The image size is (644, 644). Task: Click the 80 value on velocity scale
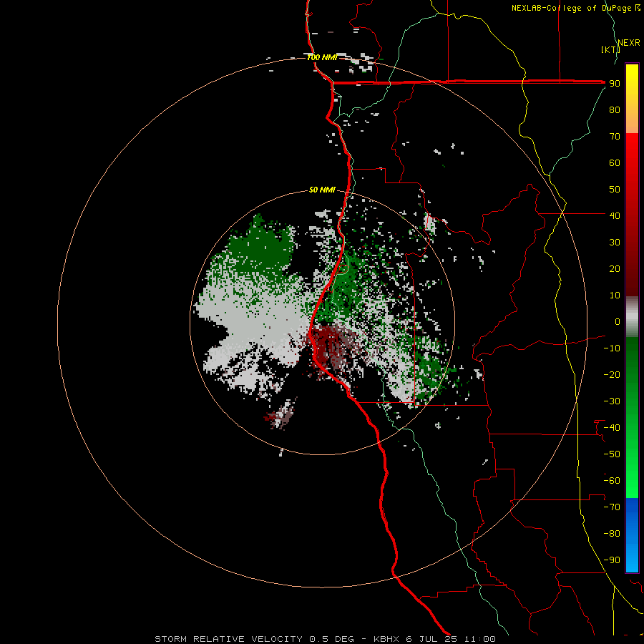(615, 110)
